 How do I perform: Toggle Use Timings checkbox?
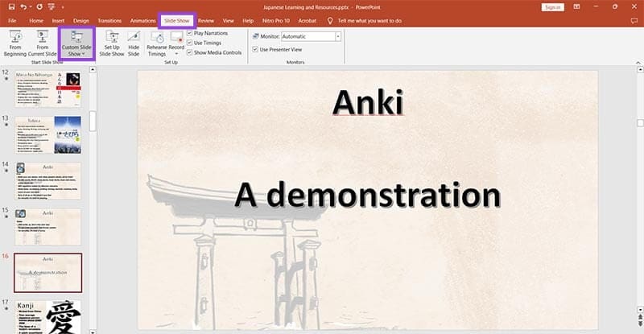point(189,43)
